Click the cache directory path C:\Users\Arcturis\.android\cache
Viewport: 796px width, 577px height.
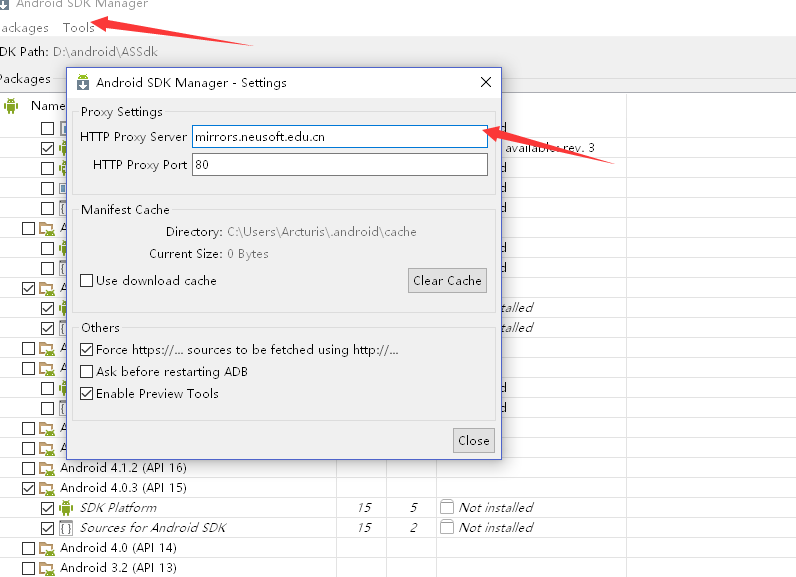tap(322, 232)
